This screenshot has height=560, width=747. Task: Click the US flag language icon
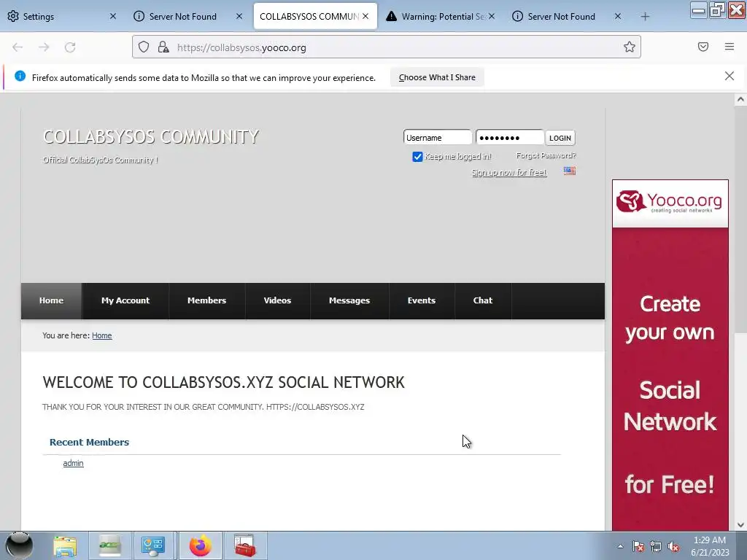pos(570,171)
